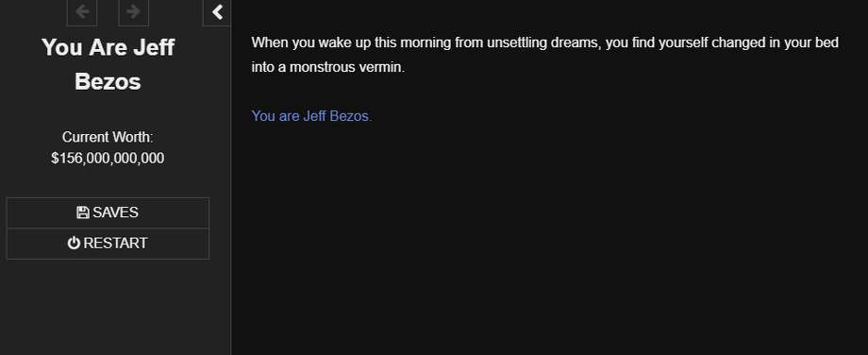This screenshot has height=355, width=868.
Task: Click the passage's first line about unsettling dreams
Action: point(544,42)
